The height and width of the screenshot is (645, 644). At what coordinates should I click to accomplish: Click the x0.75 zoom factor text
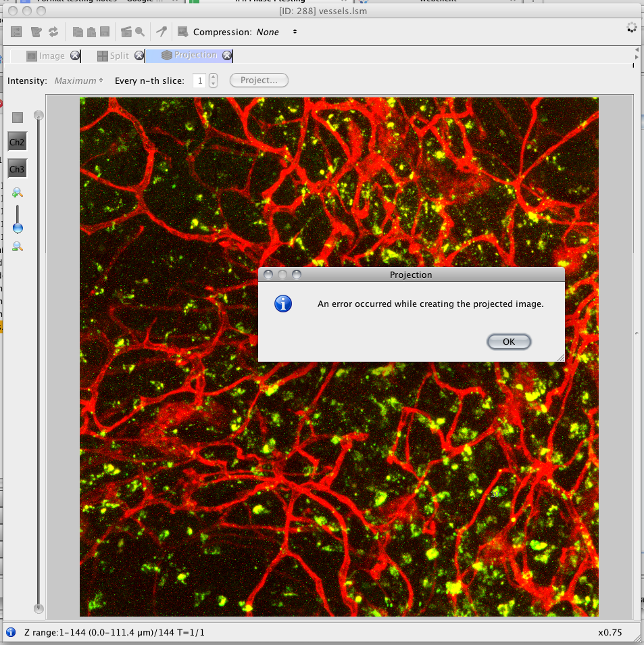(x=610, y=633)
